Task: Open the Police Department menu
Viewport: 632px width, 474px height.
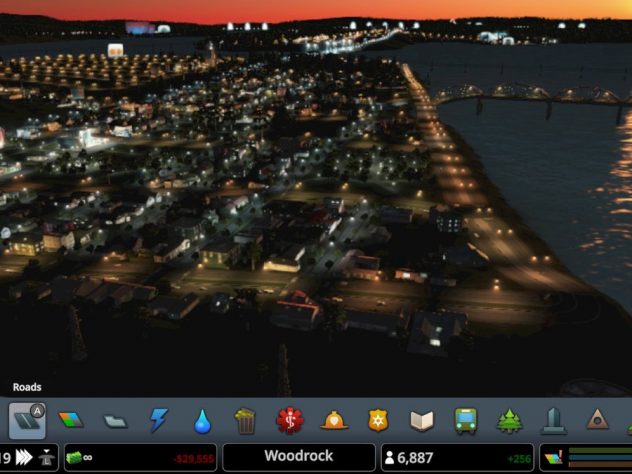Action: point(378,420)
